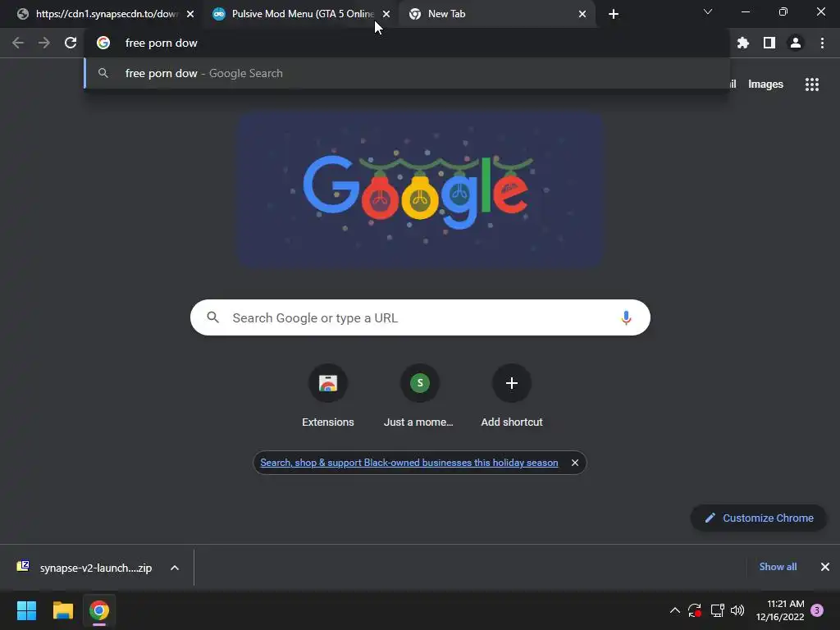Viewport: 840px width, 630px height.
Task: Click the Chrome taskbar icon
Action: (99, 610)
